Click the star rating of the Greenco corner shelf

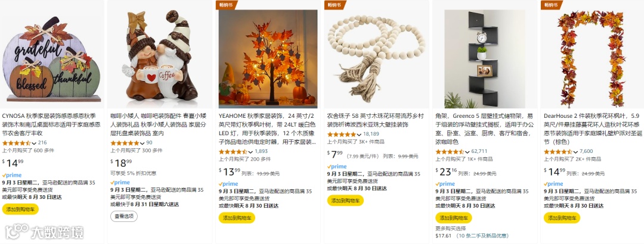click(450, 151)
